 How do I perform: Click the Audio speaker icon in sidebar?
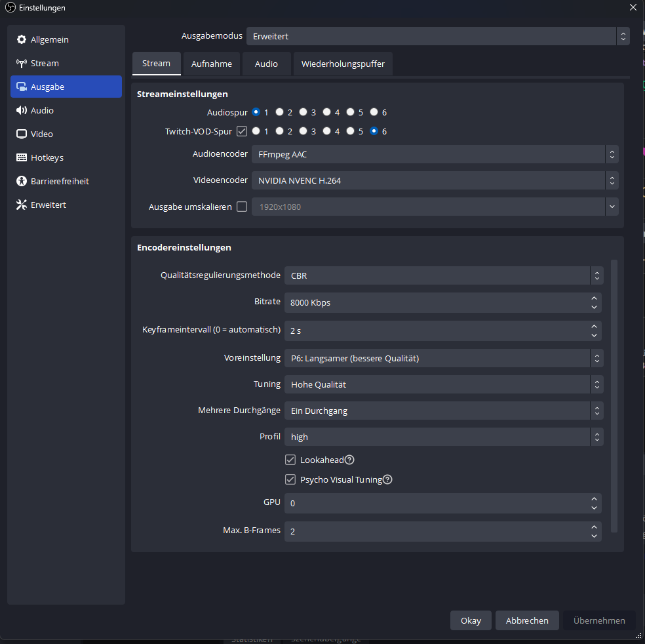[22, 111]
